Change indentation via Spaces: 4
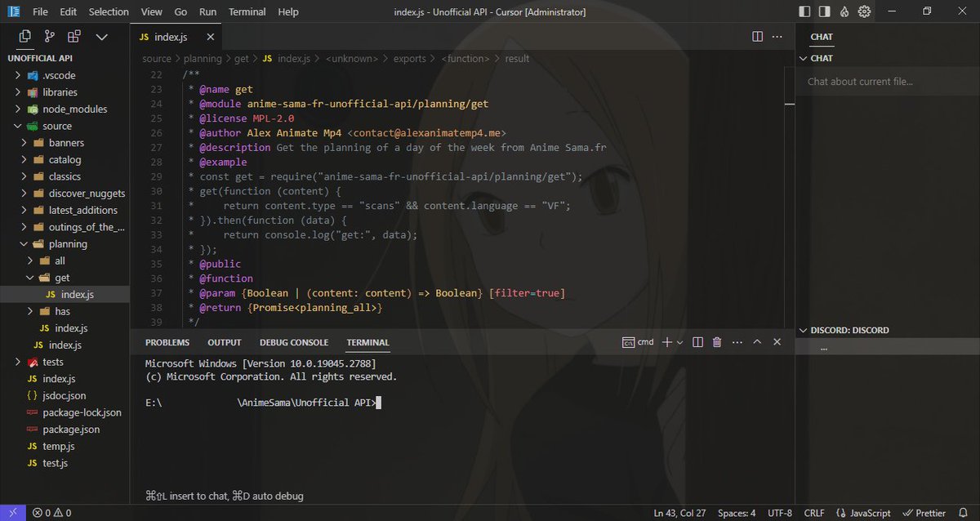The image size is (980, 521). tap(737, 513)
